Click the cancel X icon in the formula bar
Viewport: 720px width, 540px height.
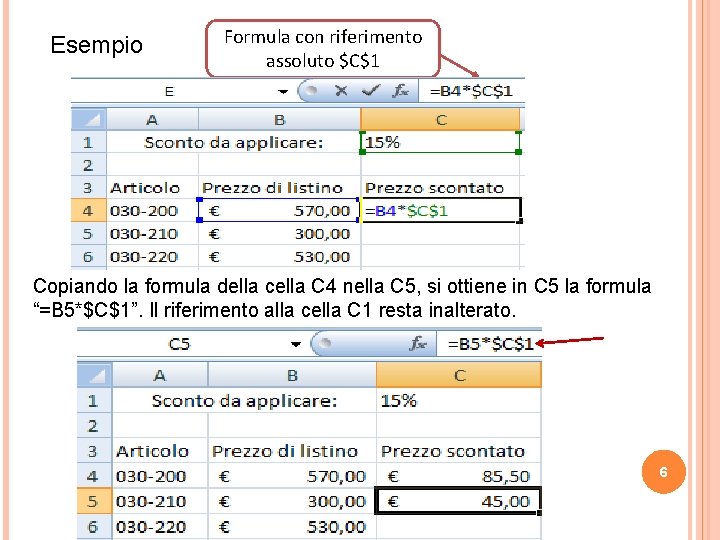(x=341, y=91)
